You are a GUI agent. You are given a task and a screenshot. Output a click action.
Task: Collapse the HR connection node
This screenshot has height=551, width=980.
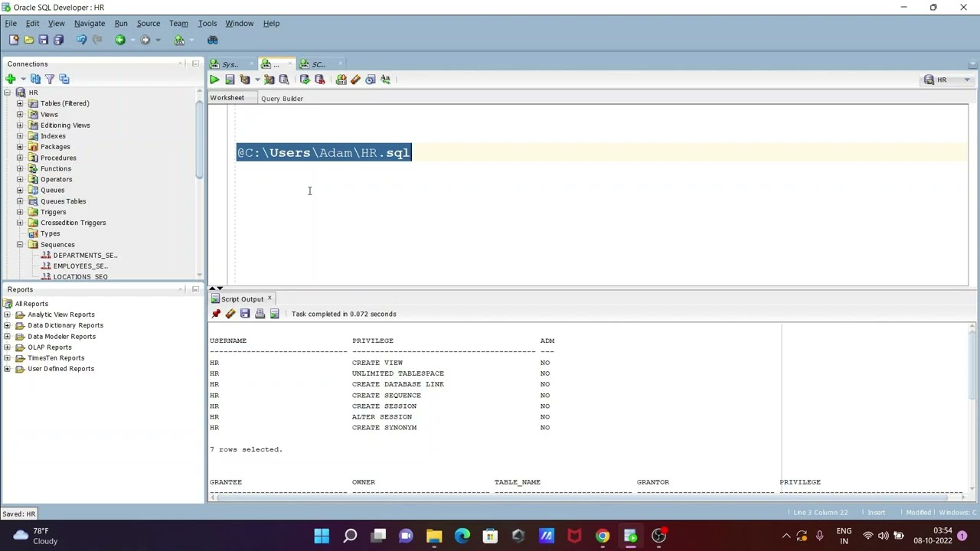point(7,93)
